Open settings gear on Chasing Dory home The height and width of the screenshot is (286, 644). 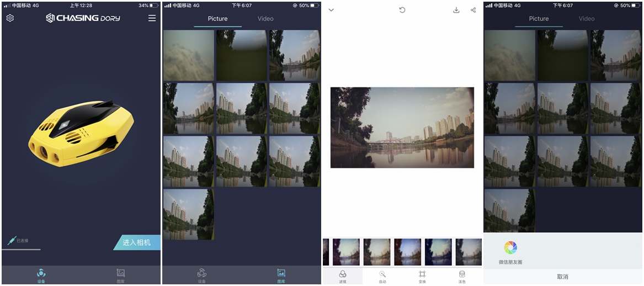[10, 18]
